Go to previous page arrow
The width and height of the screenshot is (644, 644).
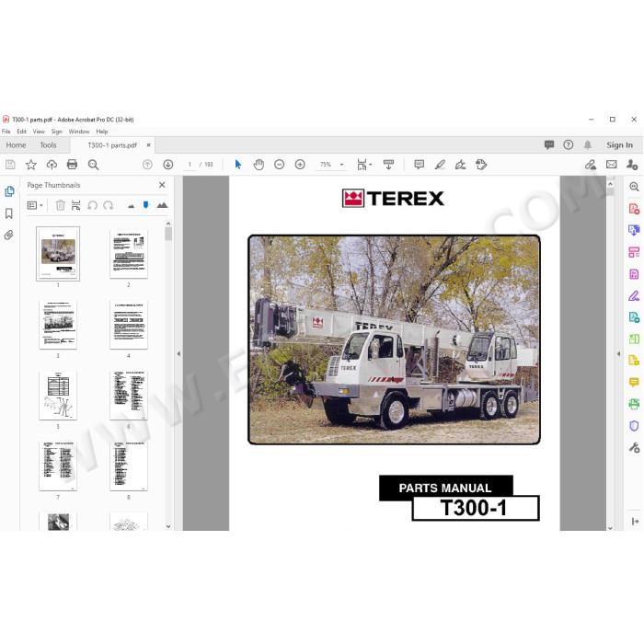pos(147,165)
